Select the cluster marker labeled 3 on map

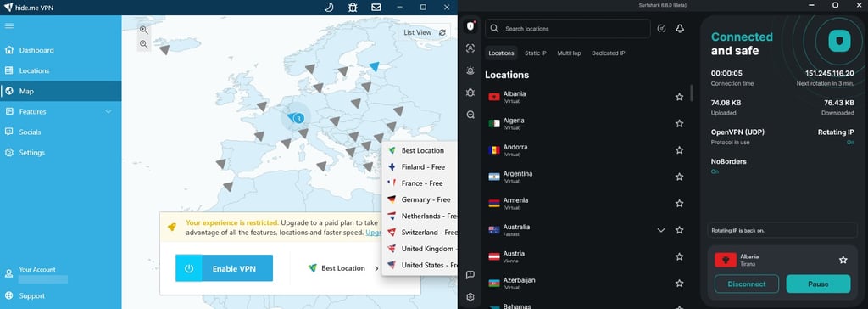tap(299, 118)
